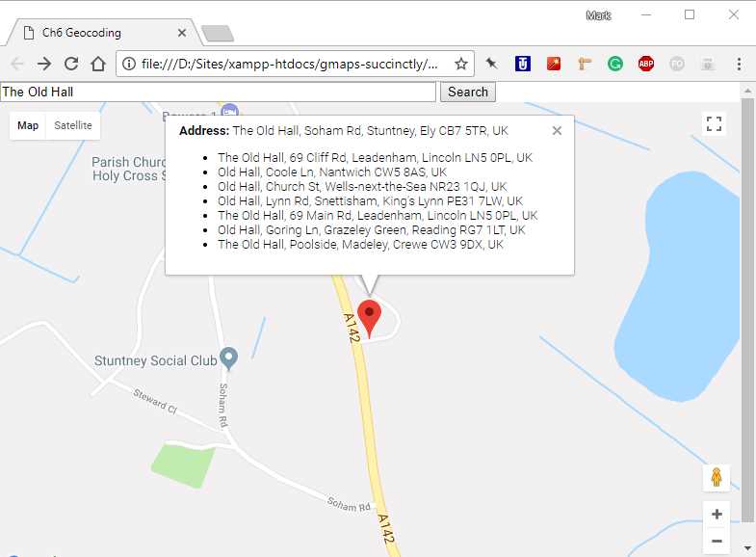Zoom out with the minus button
Screen dimensions: 756x557
(717, 541)
